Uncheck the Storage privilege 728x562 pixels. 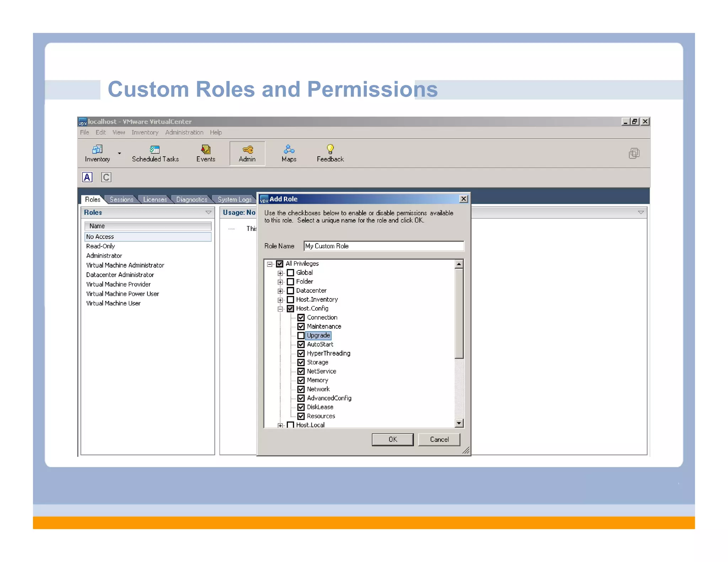301,362
